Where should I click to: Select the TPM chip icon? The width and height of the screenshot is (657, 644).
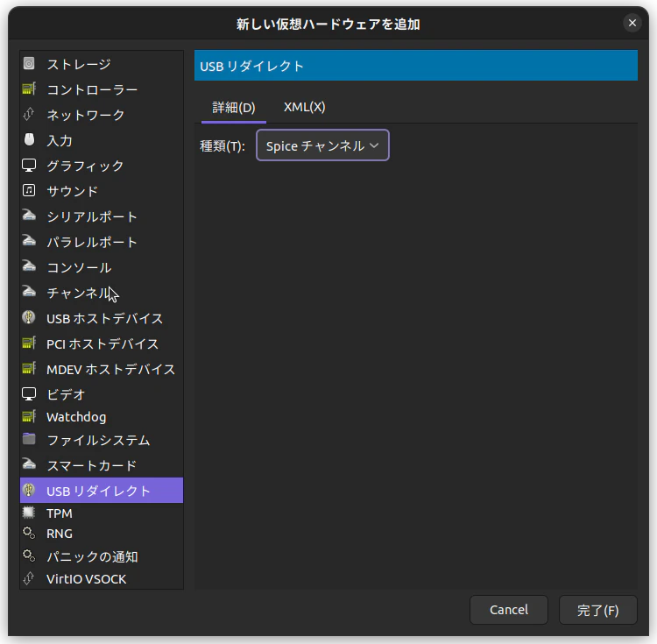[x=29, y=513]
